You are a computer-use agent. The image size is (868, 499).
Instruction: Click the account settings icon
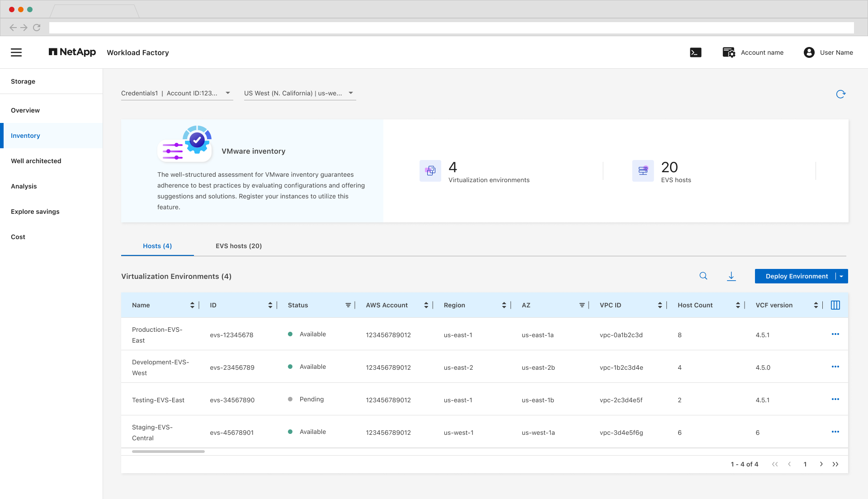point(729,52)
